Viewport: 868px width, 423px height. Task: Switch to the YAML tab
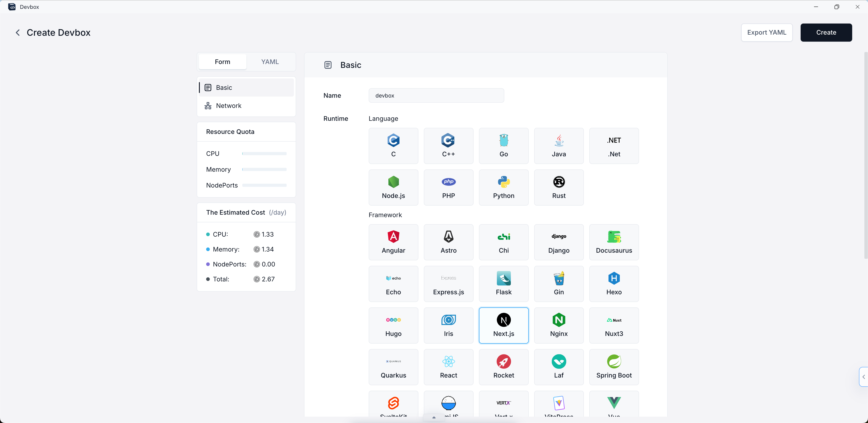pos(270,62)
